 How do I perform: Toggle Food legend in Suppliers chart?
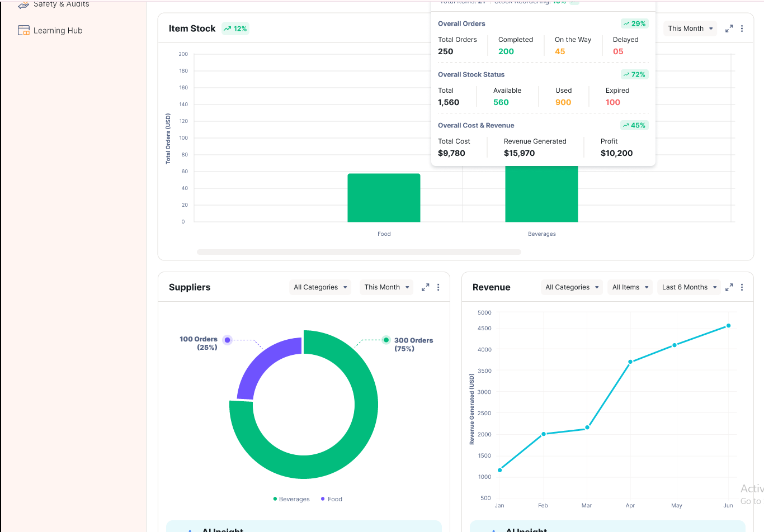[x=332, y=499]
